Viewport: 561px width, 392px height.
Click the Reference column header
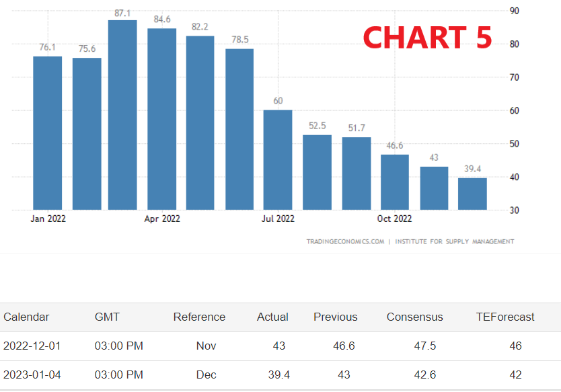coord(199,317)
